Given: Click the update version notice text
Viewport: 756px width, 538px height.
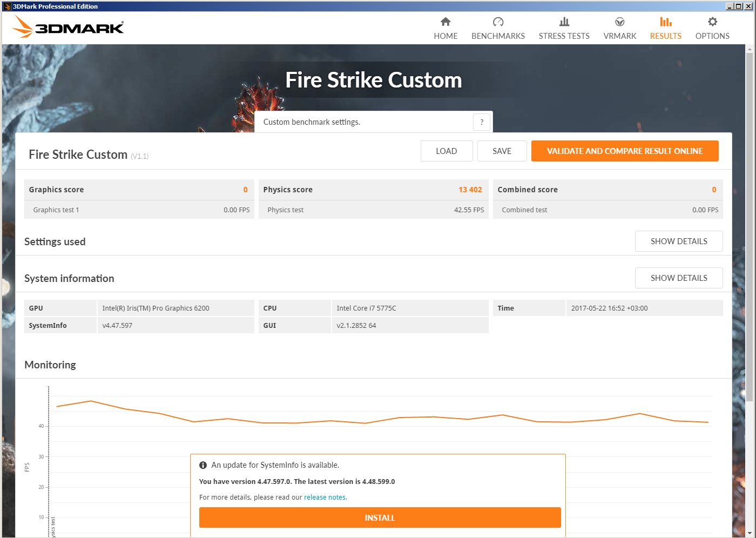Looking at the screenshot, I should click(x=297, y=481).
